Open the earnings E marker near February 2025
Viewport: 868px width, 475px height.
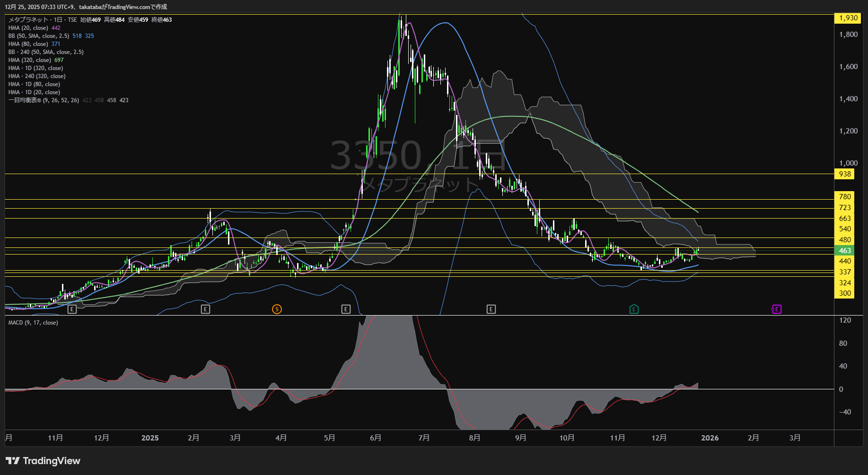pyautogui.click(x=205, y=309)
